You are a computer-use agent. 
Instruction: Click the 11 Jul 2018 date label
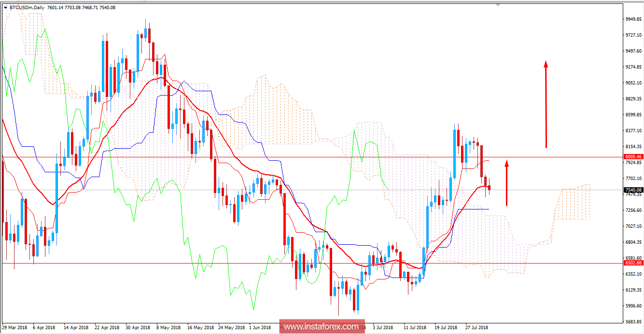pyautogui.click(x=416, y=327)
